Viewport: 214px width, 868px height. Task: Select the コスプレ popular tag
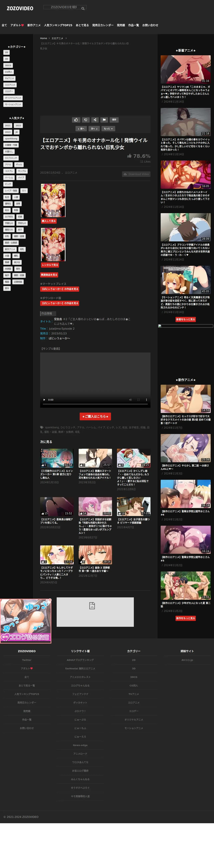coord(9,171)
